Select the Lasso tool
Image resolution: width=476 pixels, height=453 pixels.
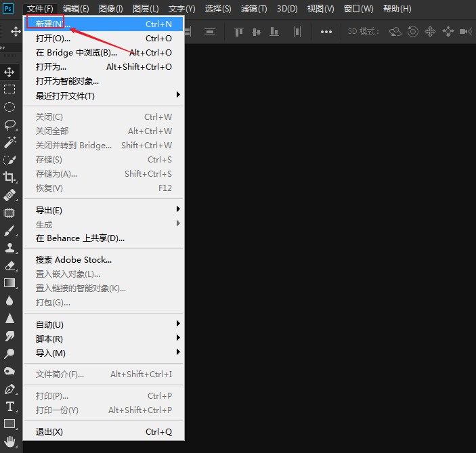tap(10, 125)
